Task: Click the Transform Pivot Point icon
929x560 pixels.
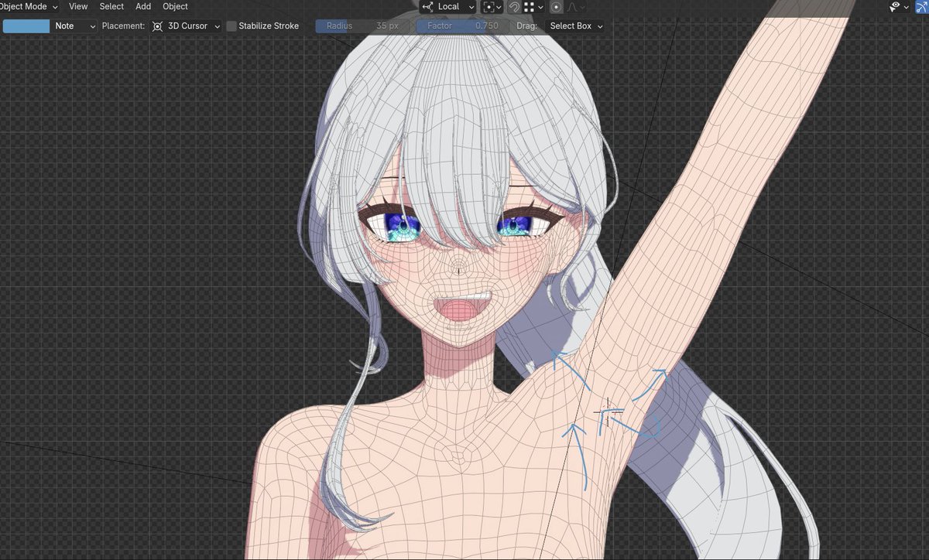Action: [x=490, y=6]
